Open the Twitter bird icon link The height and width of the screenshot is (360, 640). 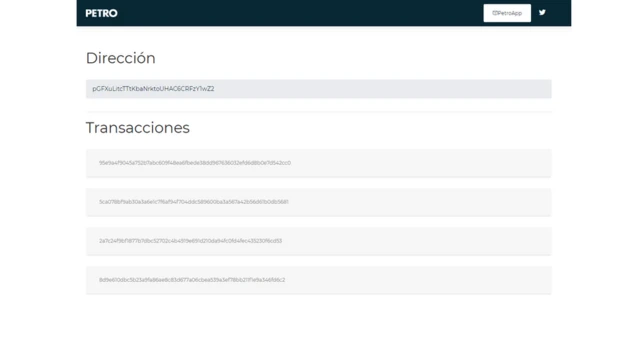point(542,13)
